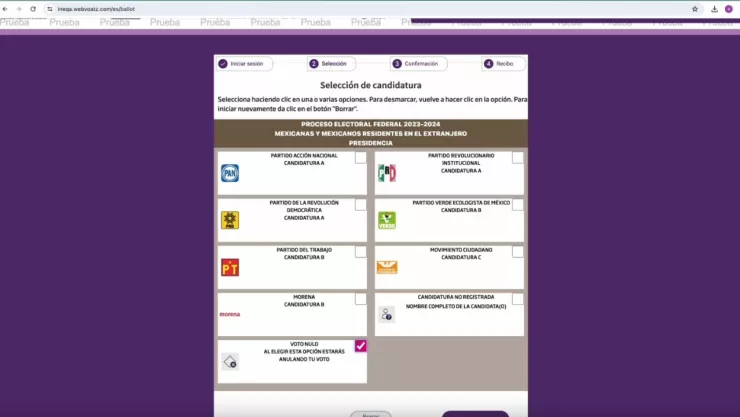Viewport: 740px width, 417px height.
Task: Check Movimiento Ciudadano checkbox
Action: (518, 252)
